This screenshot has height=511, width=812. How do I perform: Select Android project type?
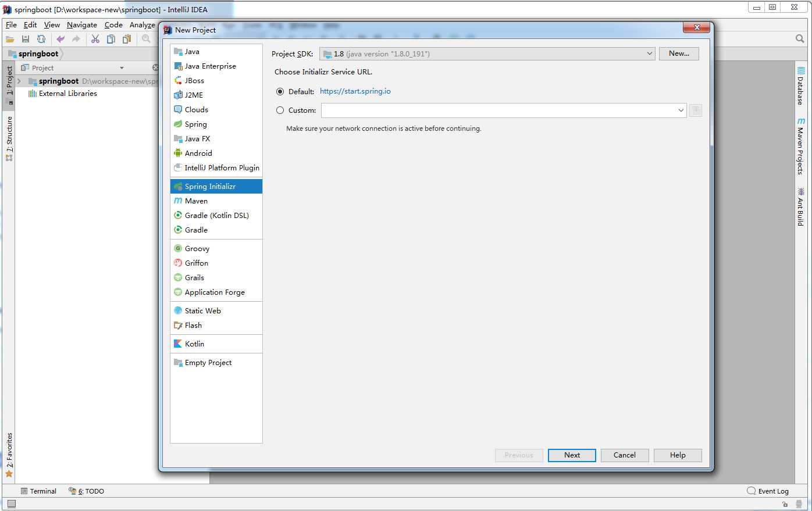coord(216,153)
